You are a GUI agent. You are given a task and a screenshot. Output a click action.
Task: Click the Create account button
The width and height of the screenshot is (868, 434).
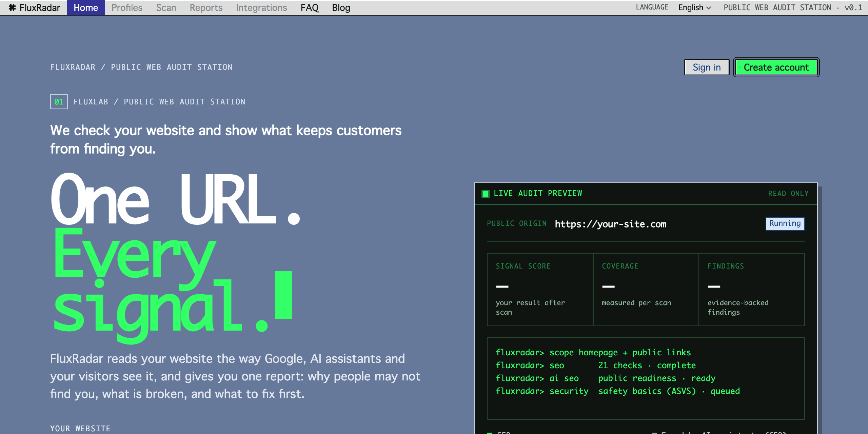point(776,67)
